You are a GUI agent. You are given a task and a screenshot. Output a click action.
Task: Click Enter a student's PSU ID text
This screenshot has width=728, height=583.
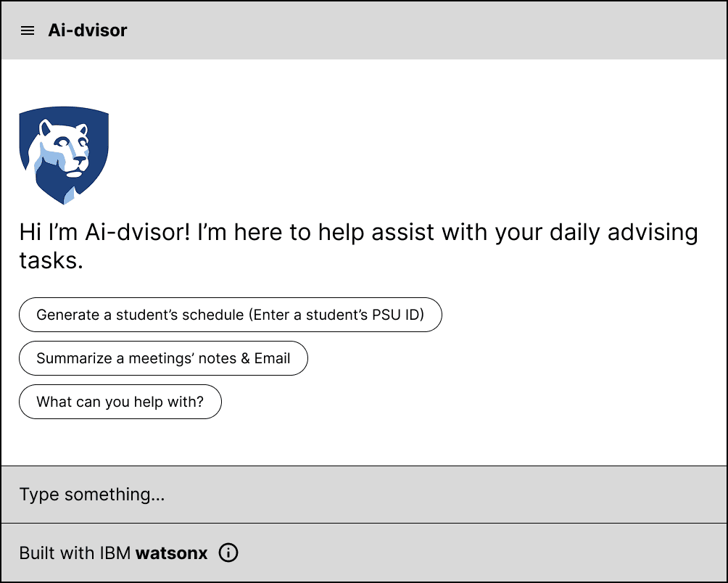(x=337, y=315)
